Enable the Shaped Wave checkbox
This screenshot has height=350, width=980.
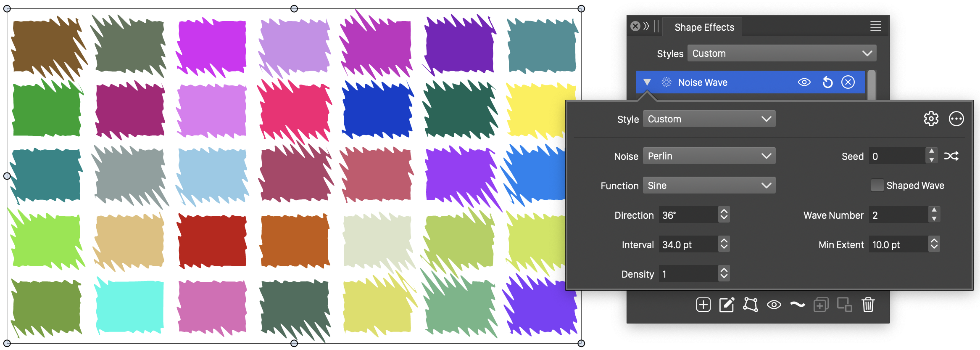pos(877,186)
